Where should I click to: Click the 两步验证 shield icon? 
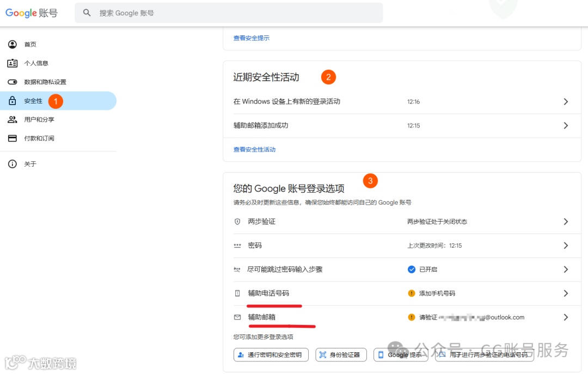(237, 222)
